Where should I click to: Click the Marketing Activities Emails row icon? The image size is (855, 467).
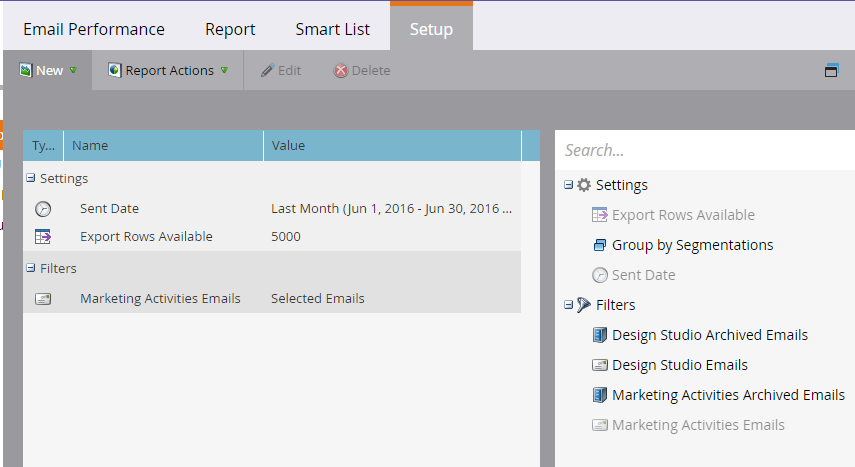point(42,298)
